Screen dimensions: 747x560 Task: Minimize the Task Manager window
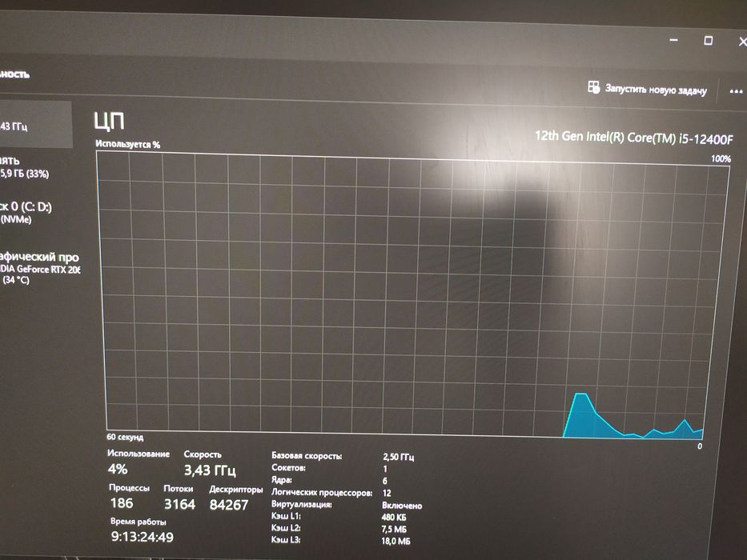[673, 40]
